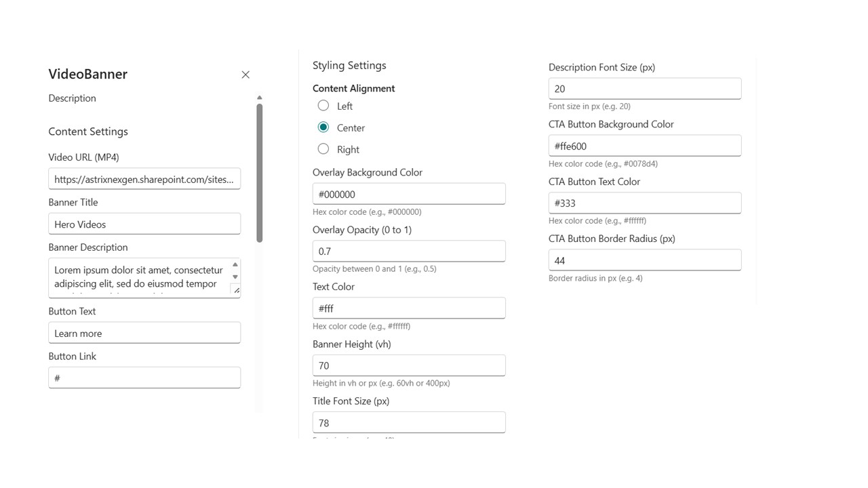Close the VideoBanner property pane
This screenshot has height=488, width=868.
coord(245,75)
